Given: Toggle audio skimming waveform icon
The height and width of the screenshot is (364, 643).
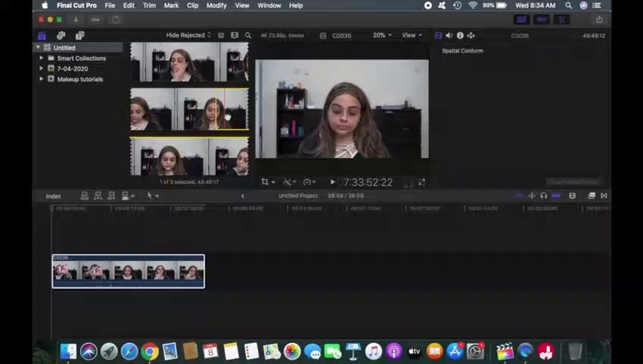Looking at the screenshot, I should [532, 196].
